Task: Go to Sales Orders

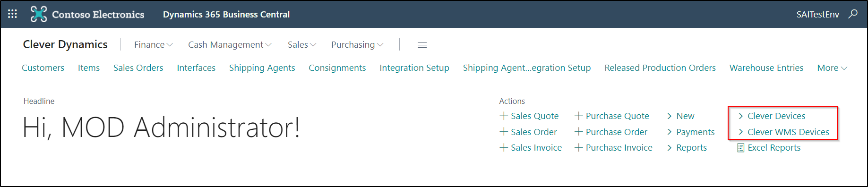Action: pyautogui.click(x=138, y=68)
